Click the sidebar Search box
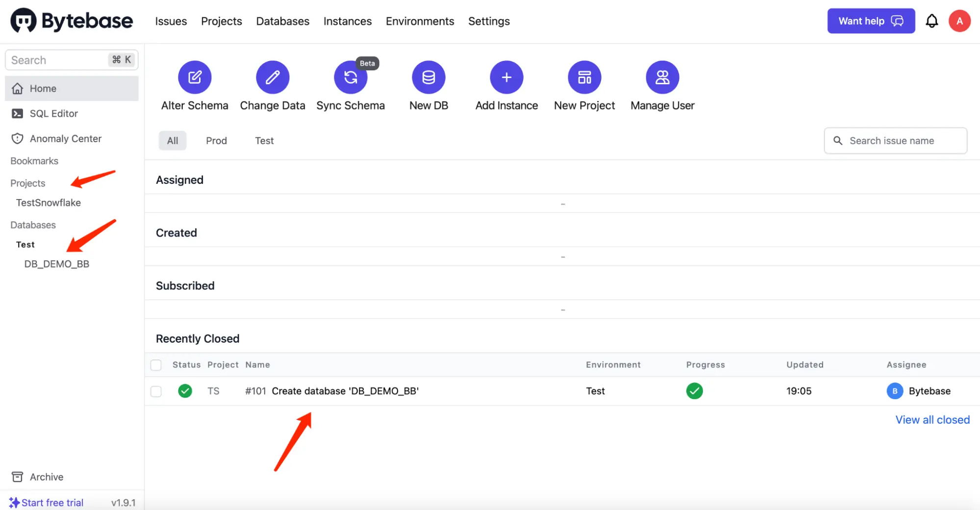 [72, 60]
